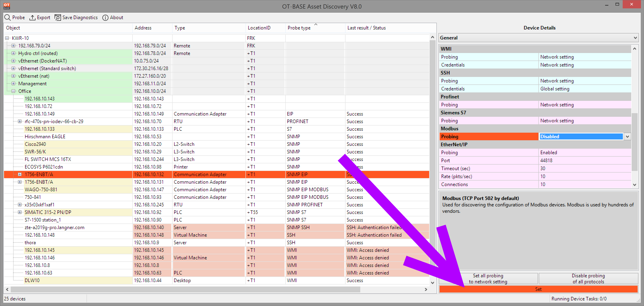Click the OT-BASE app logo icon

pos(7,6)
